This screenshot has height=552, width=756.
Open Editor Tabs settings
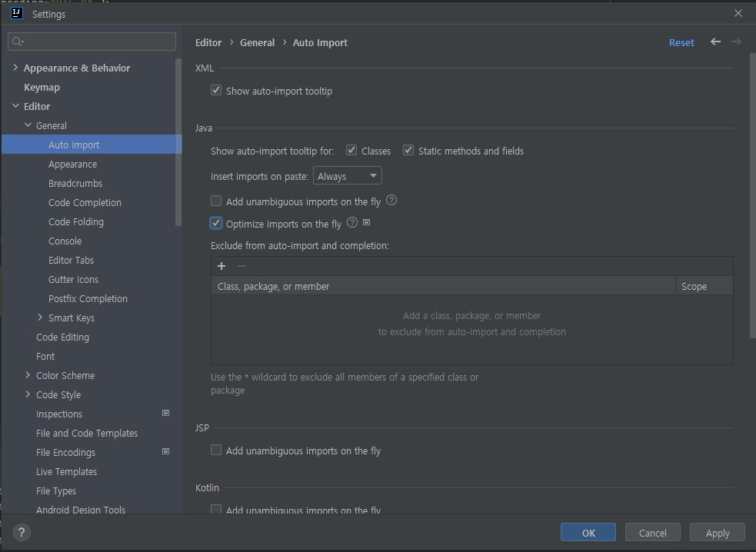[72, 261]
